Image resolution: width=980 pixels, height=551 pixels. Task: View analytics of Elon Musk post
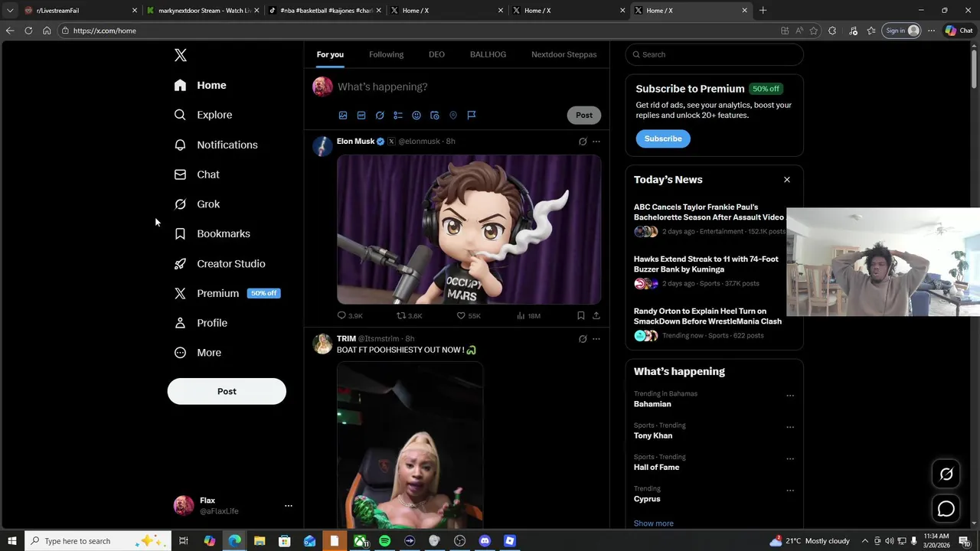[528, 315]
